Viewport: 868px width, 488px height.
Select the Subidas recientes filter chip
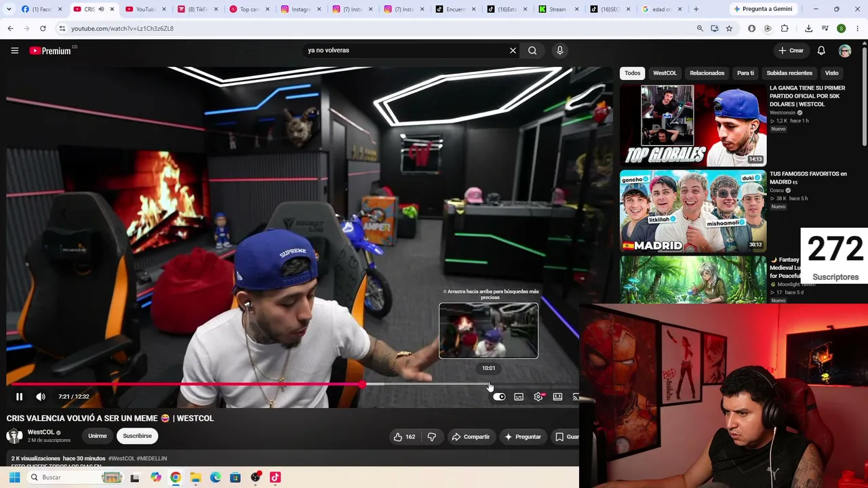tap(789, 73)
